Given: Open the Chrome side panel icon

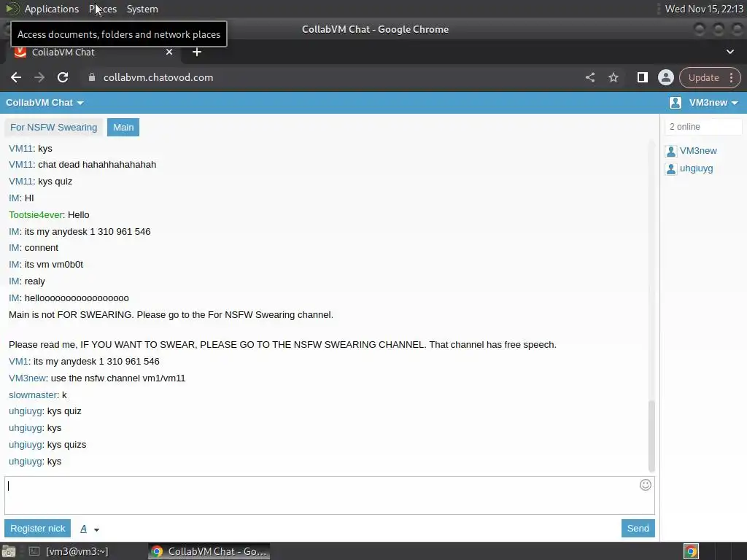Looking at the screenshot, I should 642,77.
